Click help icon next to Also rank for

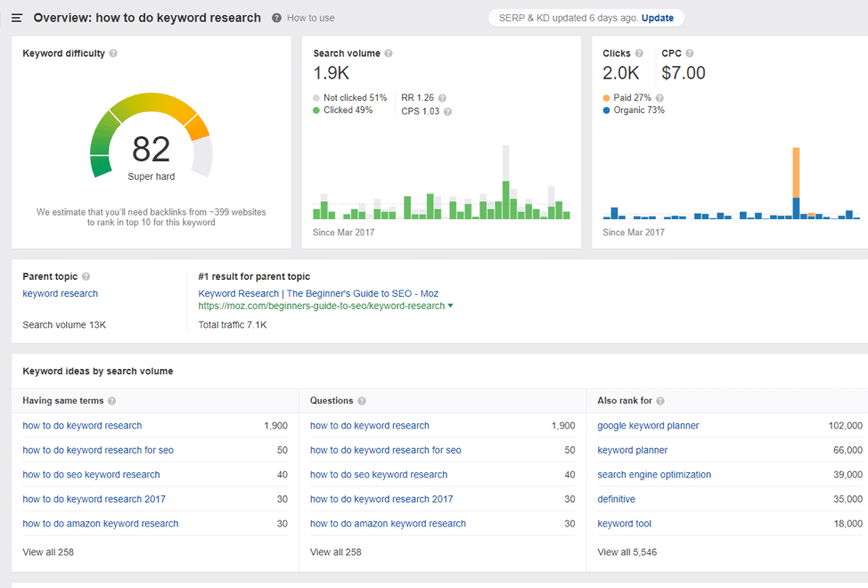(660, 401)
